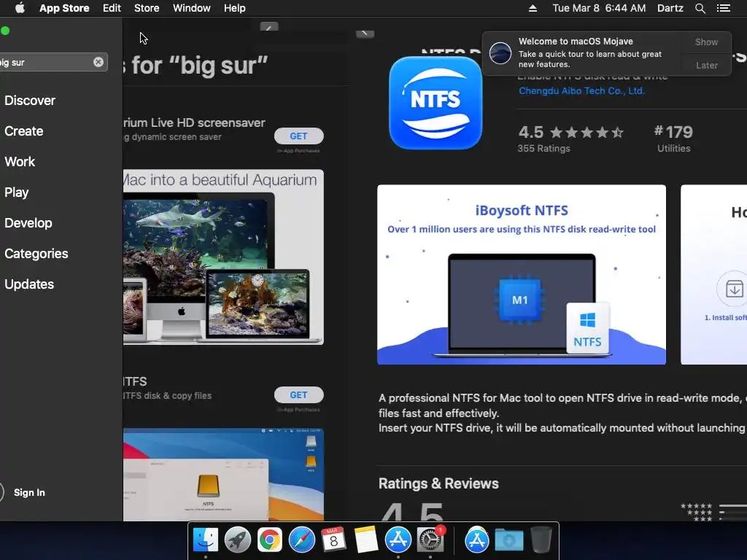Click the Ratings & Reviews heading
The image size is (747, 560).
pyautogui.click(x=438, y=484)
